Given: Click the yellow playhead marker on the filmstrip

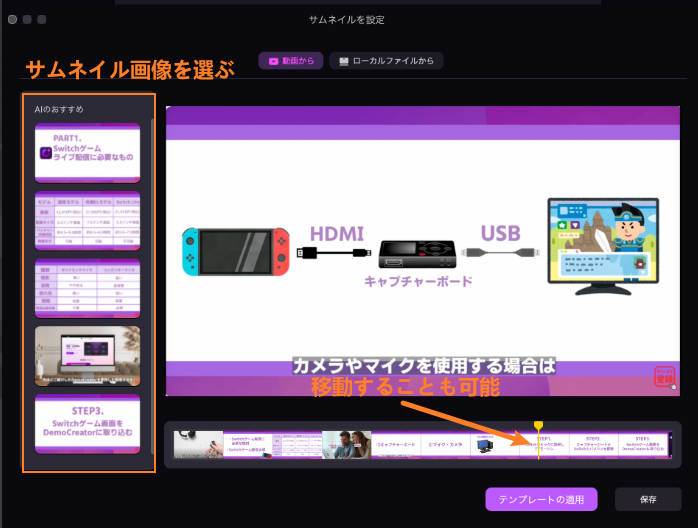Looking at the screenshot, I should coord(538,426).
